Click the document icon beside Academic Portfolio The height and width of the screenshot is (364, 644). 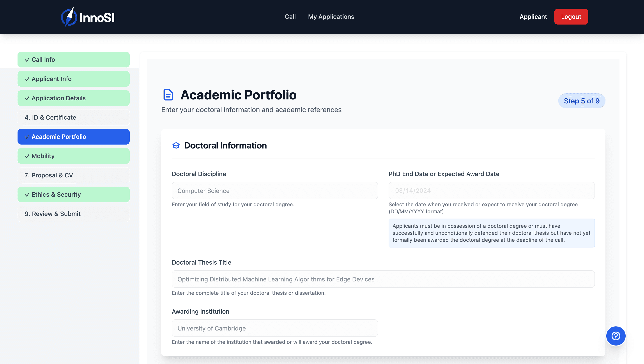(168, 94)
